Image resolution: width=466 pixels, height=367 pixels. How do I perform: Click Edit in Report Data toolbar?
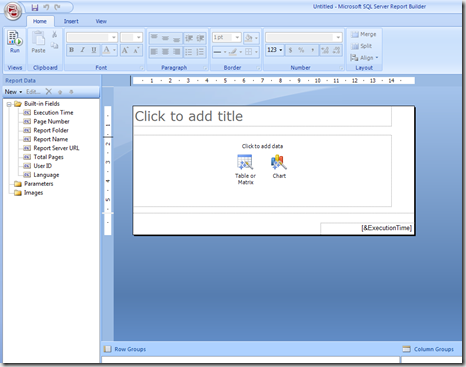coord(33,92)
